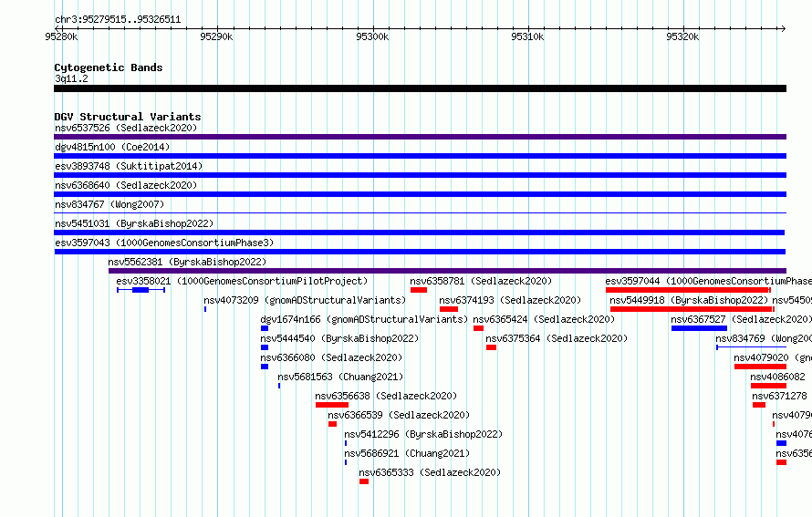This screenshot has height=517, width=812.
Task: Click the purple bar under nsv6537526
Action: [x=420, y=137]
